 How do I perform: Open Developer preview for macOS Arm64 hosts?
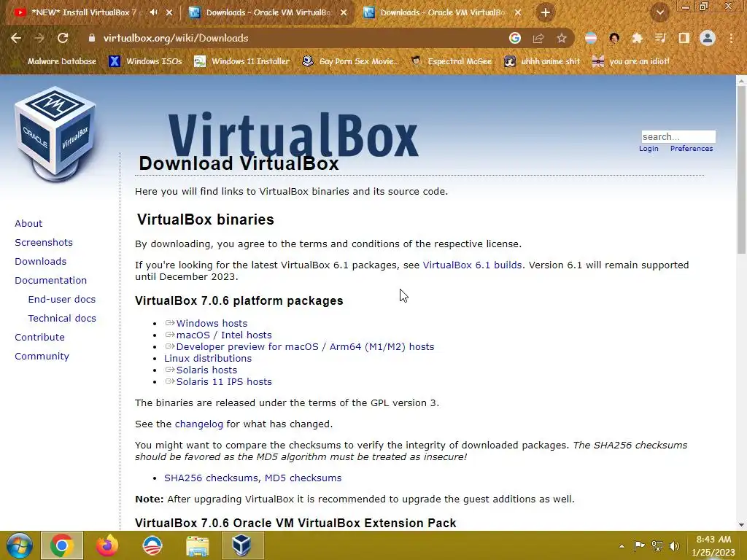pos(305,346)
